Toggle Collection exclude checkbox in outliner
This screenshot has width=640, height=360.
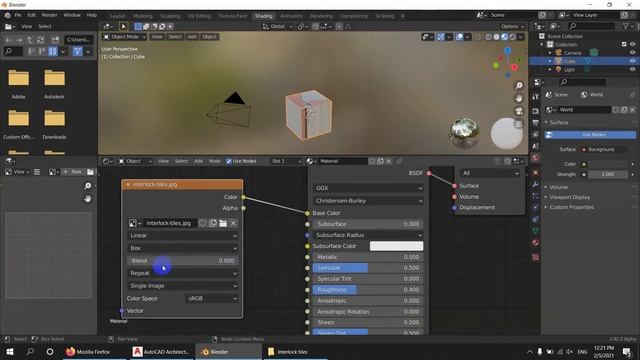click(x=624, y=44)
